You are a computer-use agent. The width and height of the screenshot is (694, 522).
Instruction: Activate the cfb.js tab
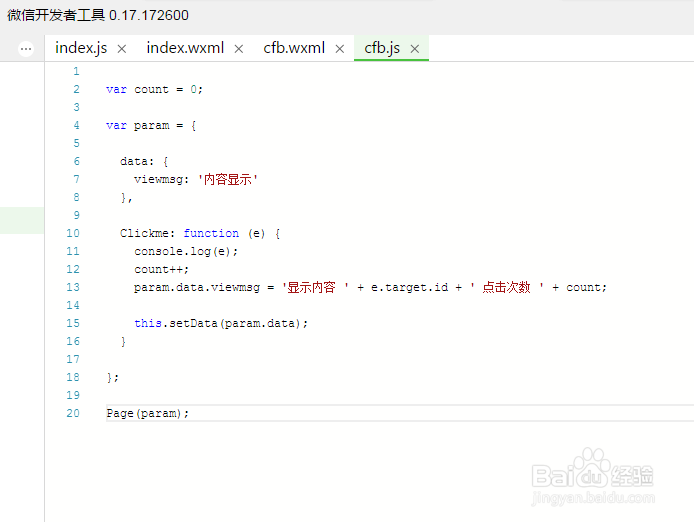click(382, 48)
